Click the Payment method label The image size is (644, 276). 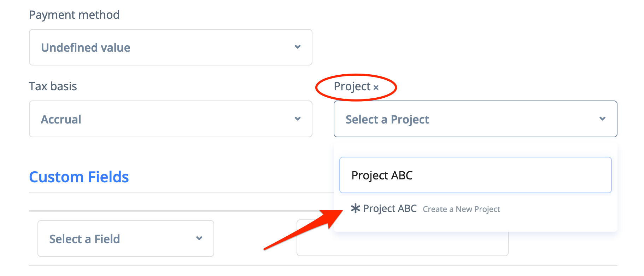74,15
